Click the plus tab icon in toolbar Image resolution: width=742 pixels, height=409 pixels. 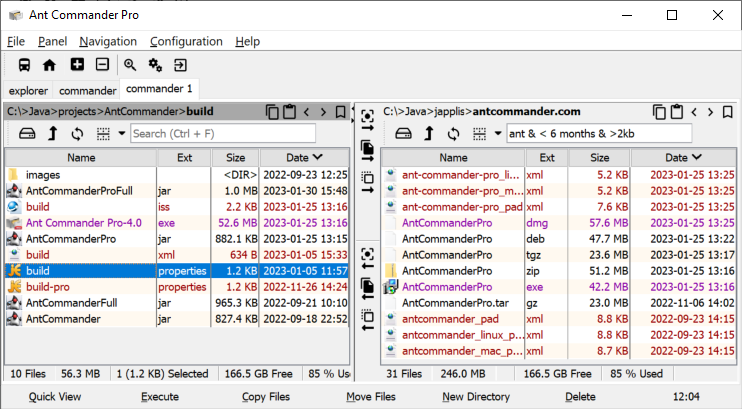(x=77, y=64)
